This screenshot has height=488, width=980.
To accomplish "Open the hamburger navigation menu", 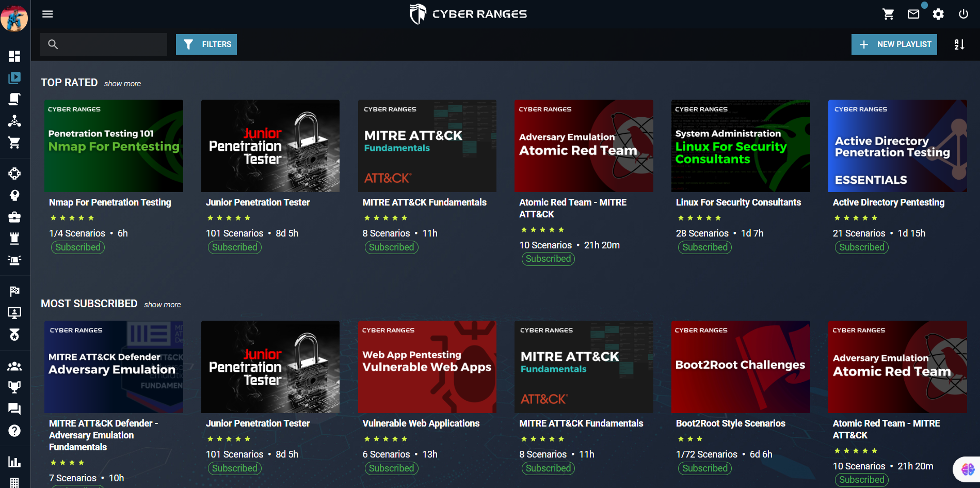I will (47, 14).
